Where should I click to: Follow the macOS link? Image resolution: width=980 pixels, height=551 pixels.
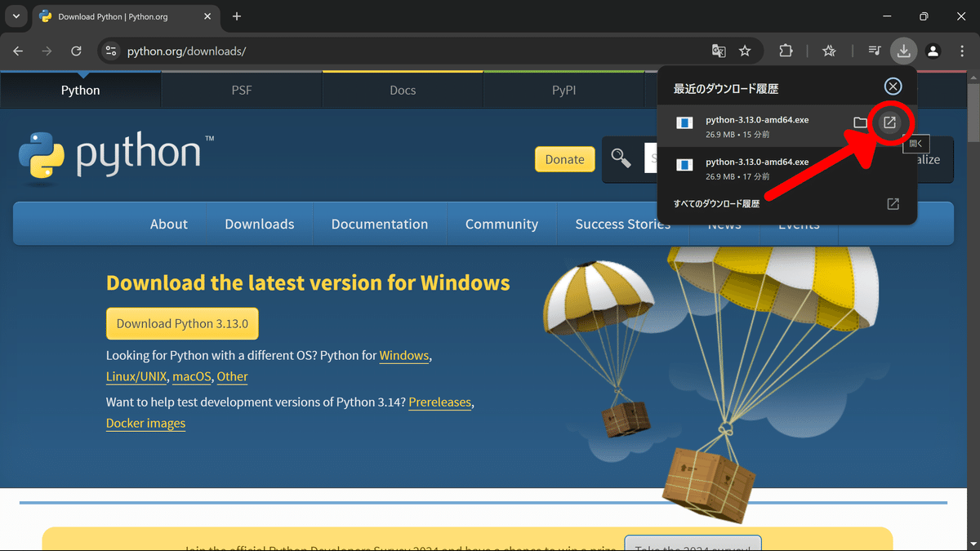pyautogui.click(x=192, y=377)
